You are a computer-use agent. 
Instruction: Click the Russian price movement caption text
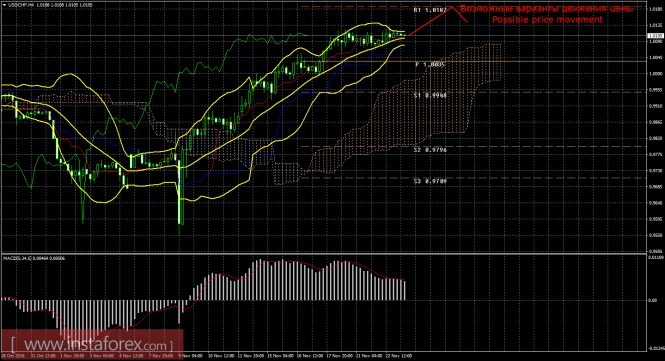(547, 8)
